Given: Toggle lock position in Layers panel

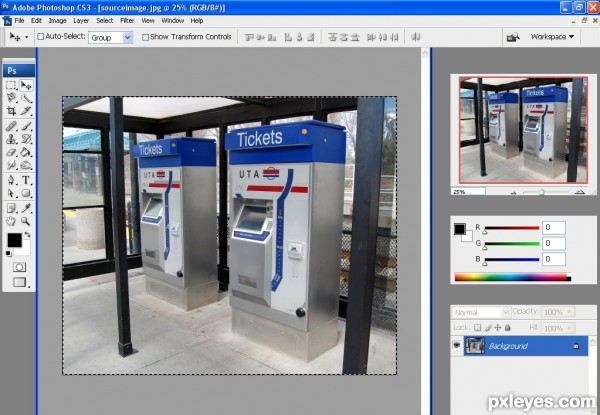Looking at the screenshot, I should [498, 327].
